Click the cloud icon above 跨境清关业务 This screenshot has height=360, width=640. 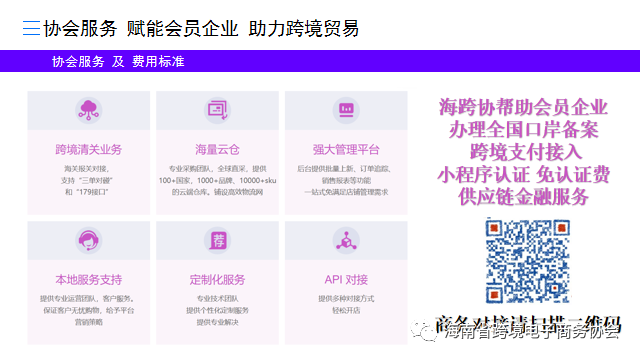coord(89,110)
